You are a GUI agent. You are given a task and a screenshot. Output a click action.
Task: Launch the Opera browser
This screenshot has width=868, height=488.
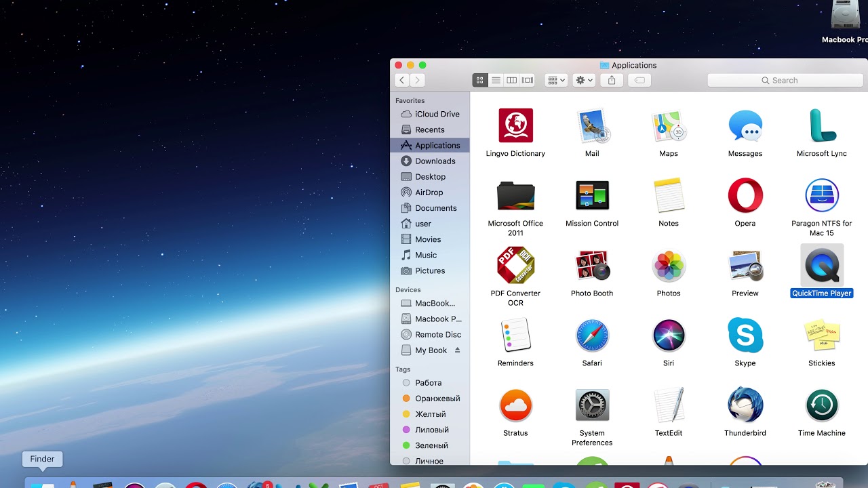click(x=745, y=195)
